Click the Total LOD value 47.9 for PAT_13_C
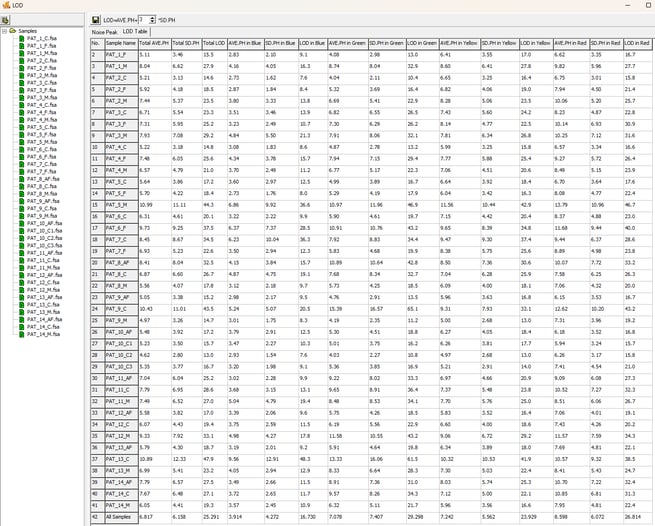This screenshot has width=655, height=526. [214, 459]
